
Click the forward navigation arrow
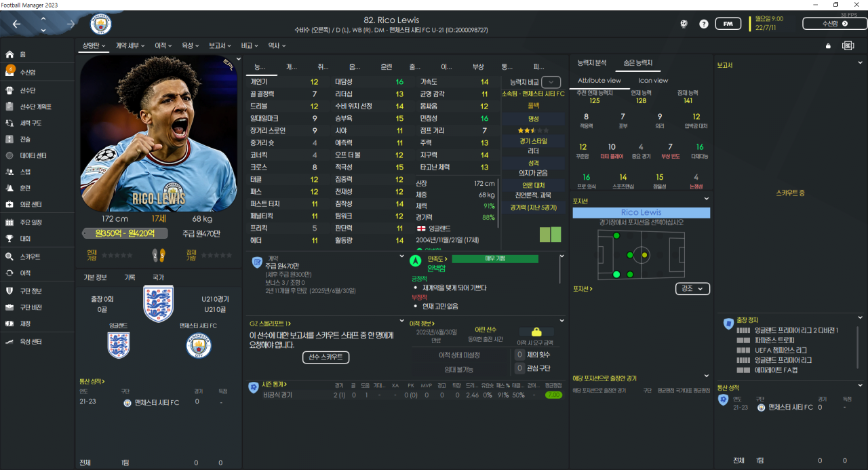(x=71, y=24)
